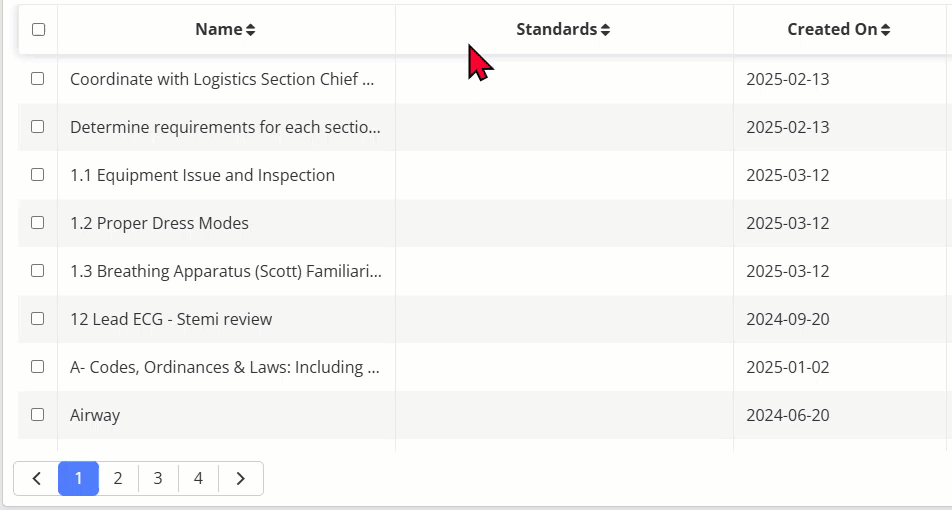Tick the 12 Lead ECG row checkbox
This screenshot has width=952, height=510.
(38, 318)
